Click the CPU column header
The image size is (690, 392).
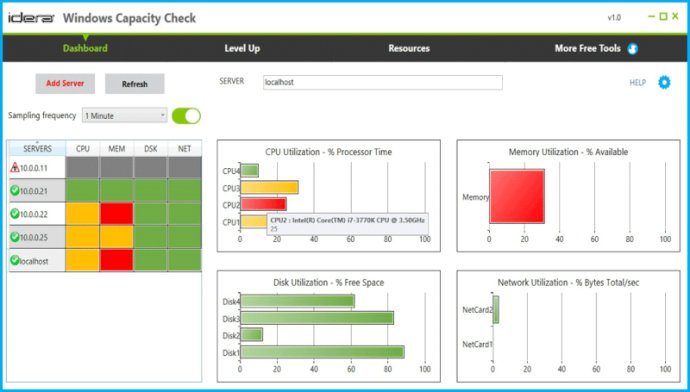83,148
